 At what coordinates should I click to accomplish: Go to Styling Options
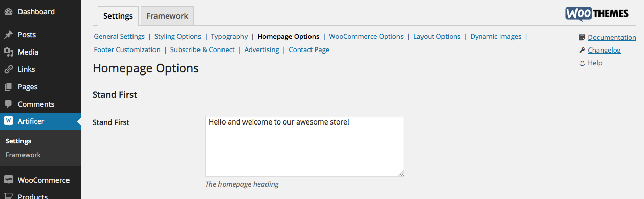click(x=177, y=36)
